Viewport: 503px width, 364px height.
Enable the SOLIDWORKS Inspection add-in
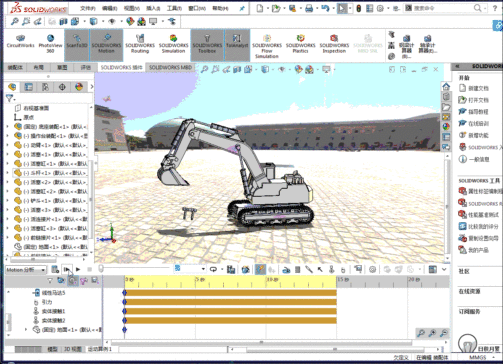[334, 43]
